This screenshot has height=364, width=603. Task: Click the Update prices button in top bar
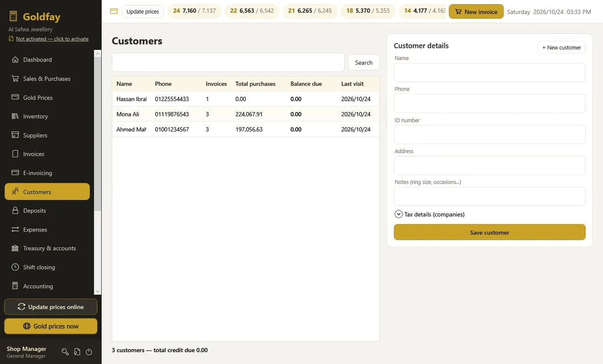(143, 12)
